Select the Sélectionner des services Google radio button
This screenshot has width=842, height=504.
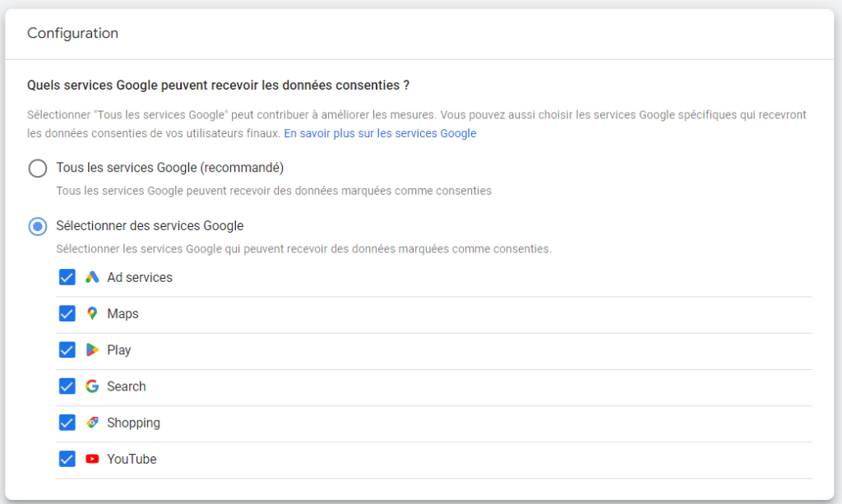[x=38, y=226]
